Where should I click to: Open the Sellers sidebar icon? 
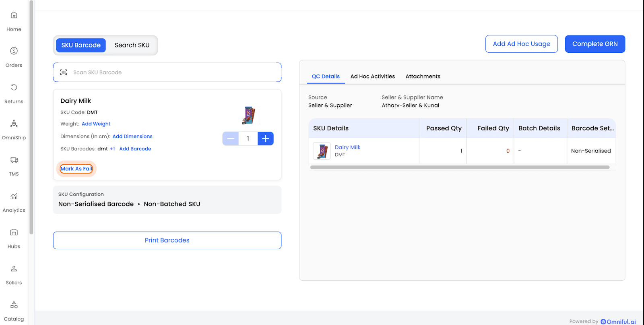pos(14,269)
